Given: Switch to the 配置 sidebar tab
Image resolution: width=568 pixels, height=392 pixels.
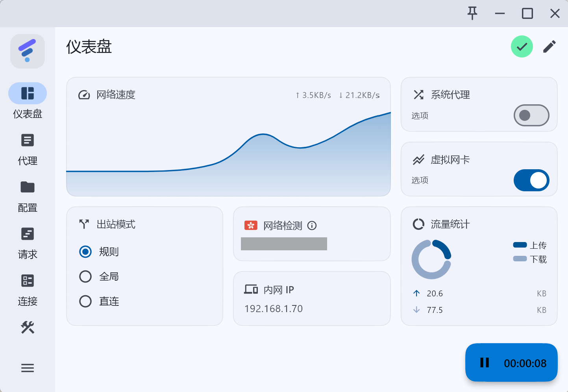Looking at the screenshot, I should pos(28,196).
